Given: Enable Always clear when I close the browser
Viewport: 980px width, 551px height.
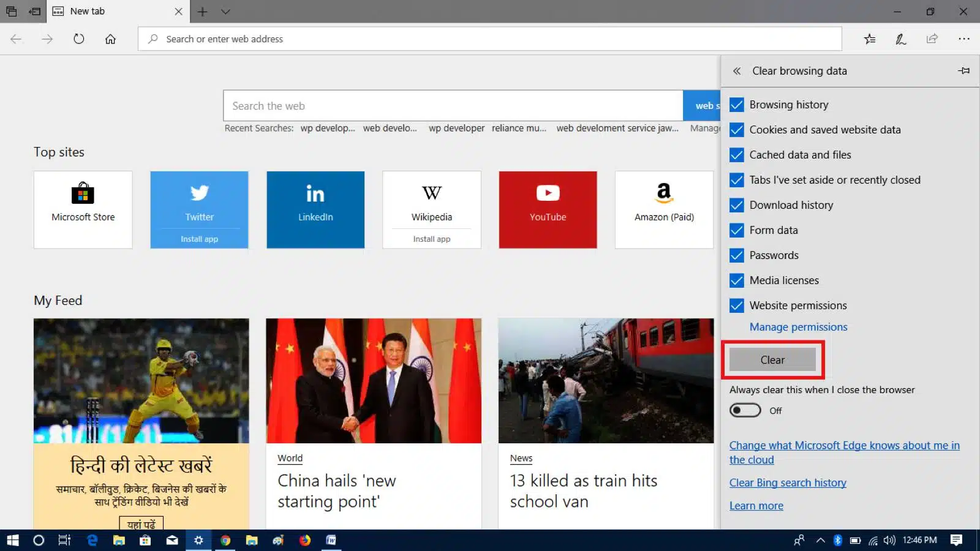Looking at the screenshot, I should (745, 410).
